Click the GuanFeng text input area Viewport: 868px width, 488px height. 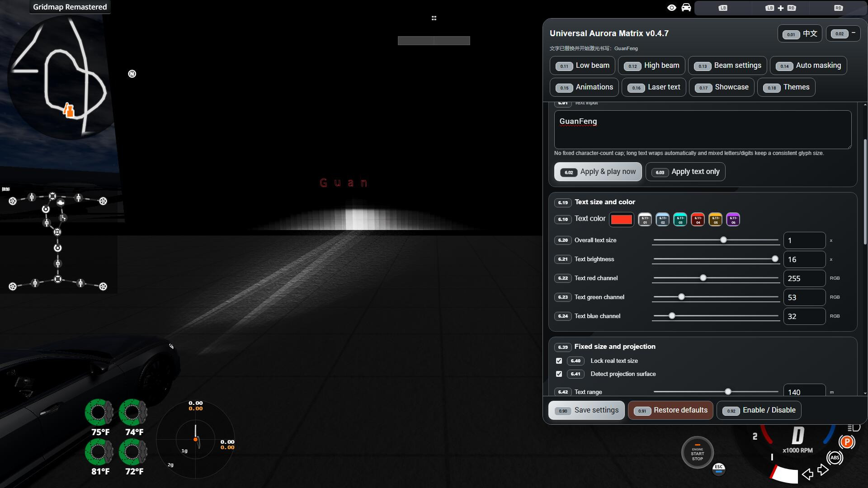pos(703,130)
